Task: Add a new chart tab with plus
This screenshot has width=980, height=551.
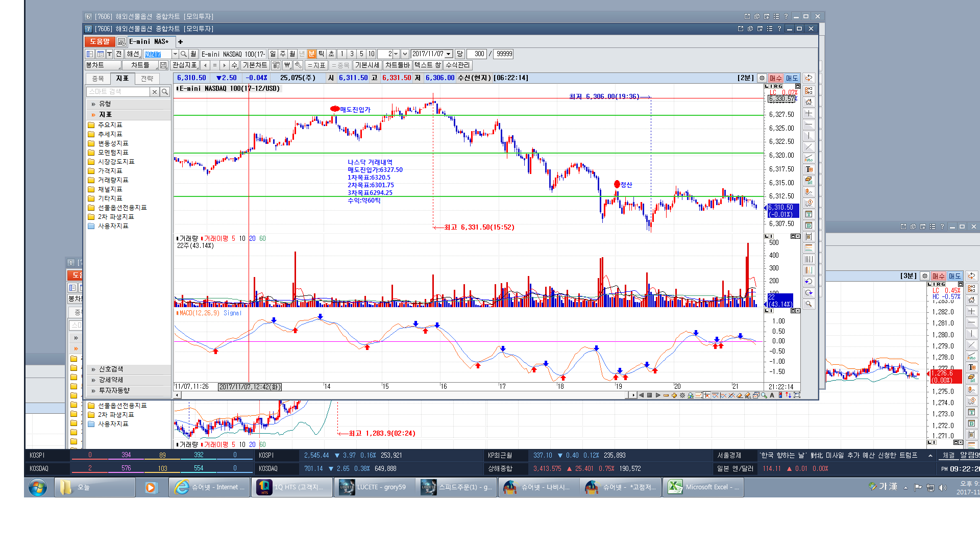Action: point(180,42)
